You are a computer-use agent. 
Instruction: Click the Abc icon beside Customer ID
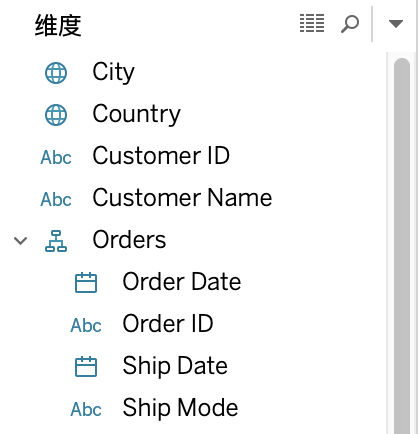56,157
